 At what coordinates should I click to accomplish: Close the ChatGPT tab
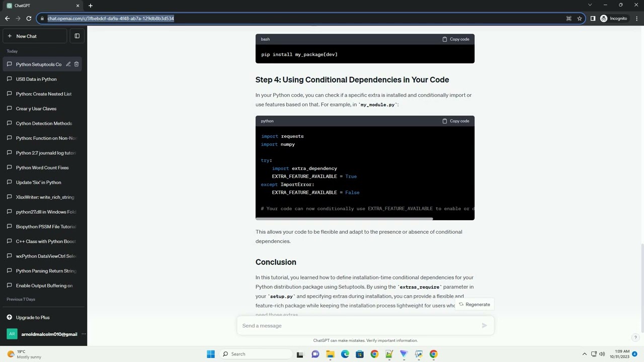(x=77, y=6)
